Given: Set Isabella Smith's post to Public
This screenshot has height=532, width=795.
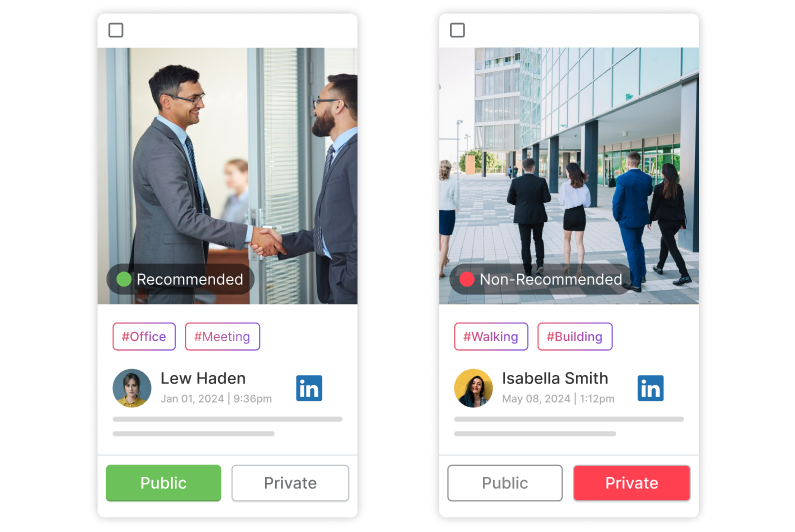Looking at the screenshot, I should 505,483.
